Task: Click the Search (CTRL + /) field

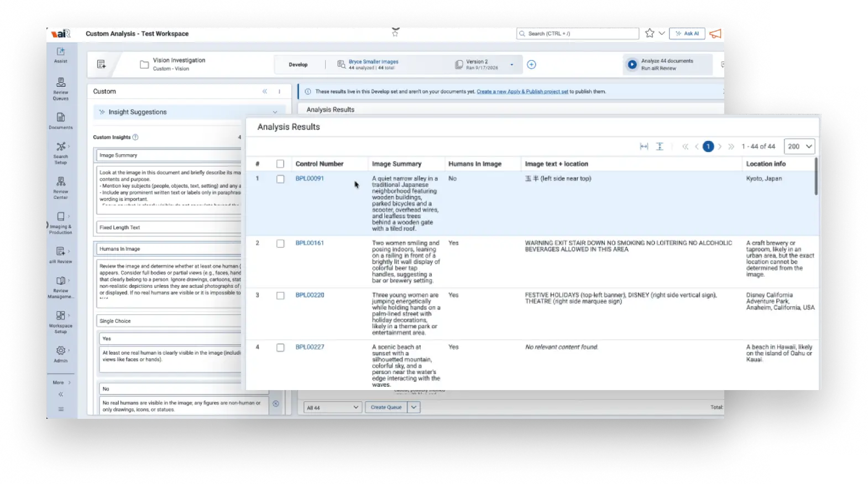Action: tap(578, 34)
